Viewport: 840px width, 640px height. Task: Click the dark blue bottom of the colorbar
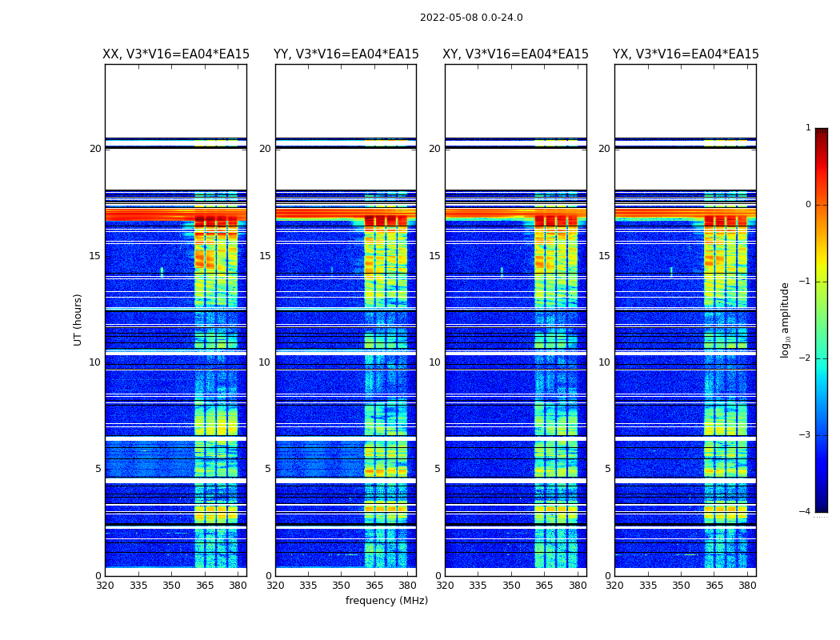(x=821, y=506)
